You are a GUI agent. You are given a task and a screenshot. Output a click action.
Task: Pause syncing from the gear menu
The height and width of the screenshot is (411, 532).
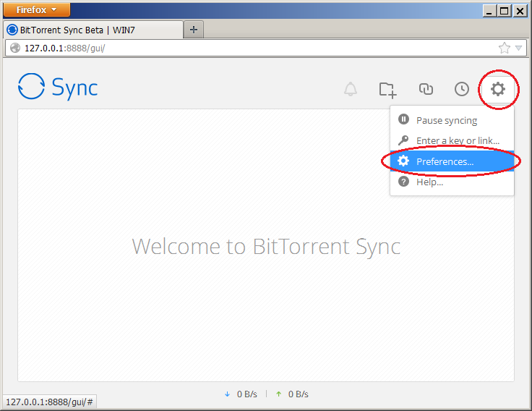(x=446, y=120)
